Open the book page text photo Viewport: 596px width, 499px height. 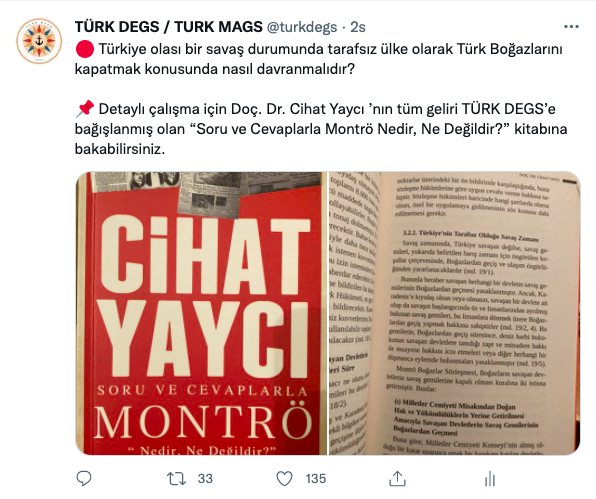(454, 314)
